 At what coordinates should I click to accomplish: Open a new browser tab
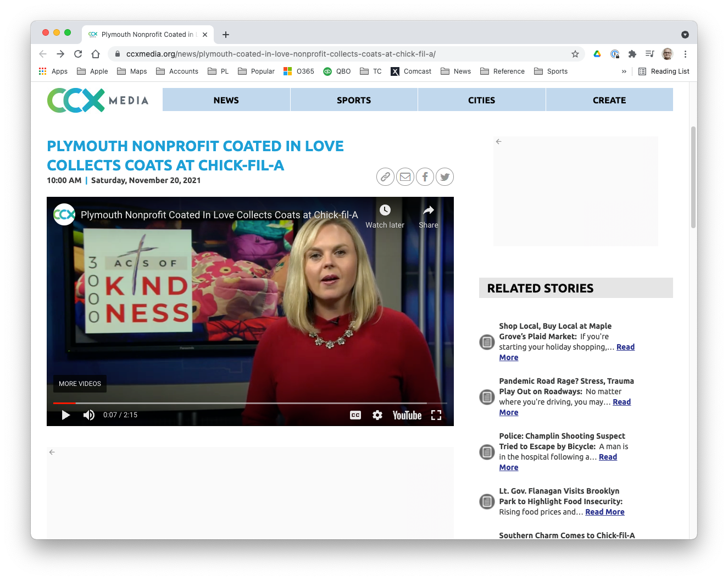(x=226, y=35)
